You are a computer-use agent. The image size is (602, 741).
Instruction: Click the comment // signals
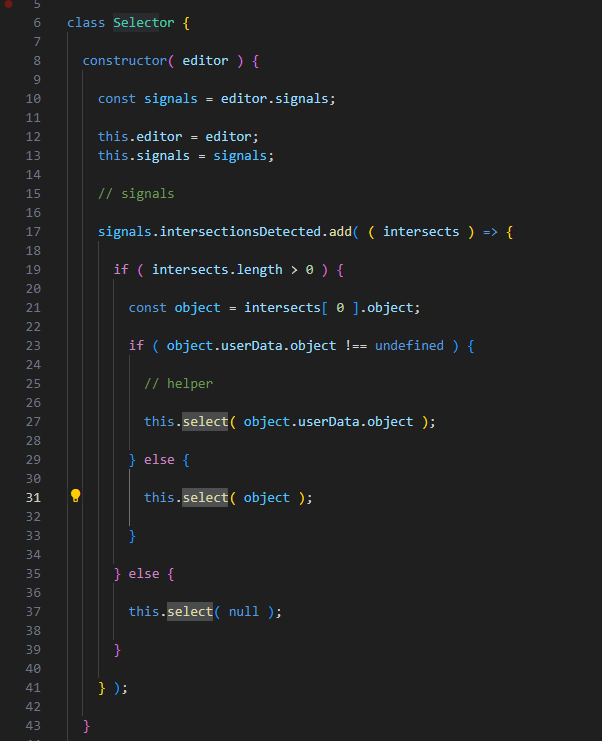tap(136, 194)
